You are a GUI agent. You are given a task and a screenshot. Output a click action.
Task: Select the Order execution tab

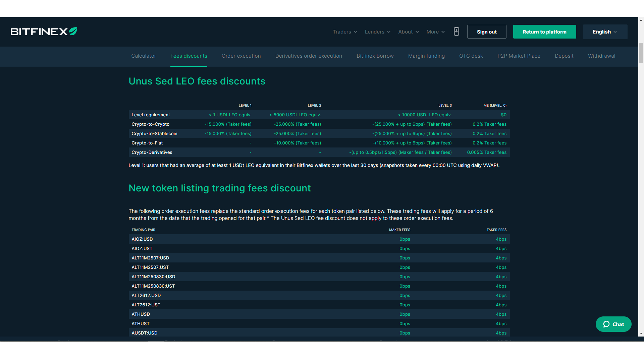pos(241,56)
